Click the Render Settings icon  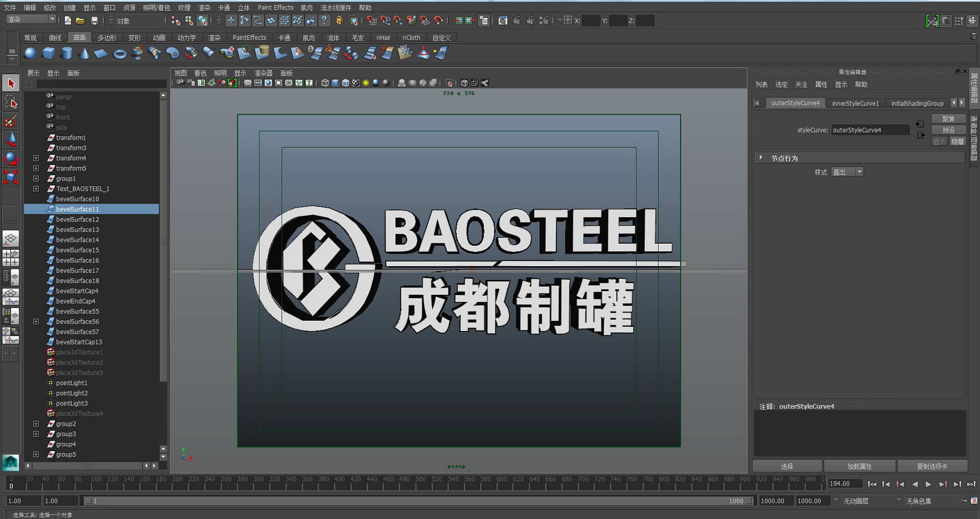click(544, 20)
